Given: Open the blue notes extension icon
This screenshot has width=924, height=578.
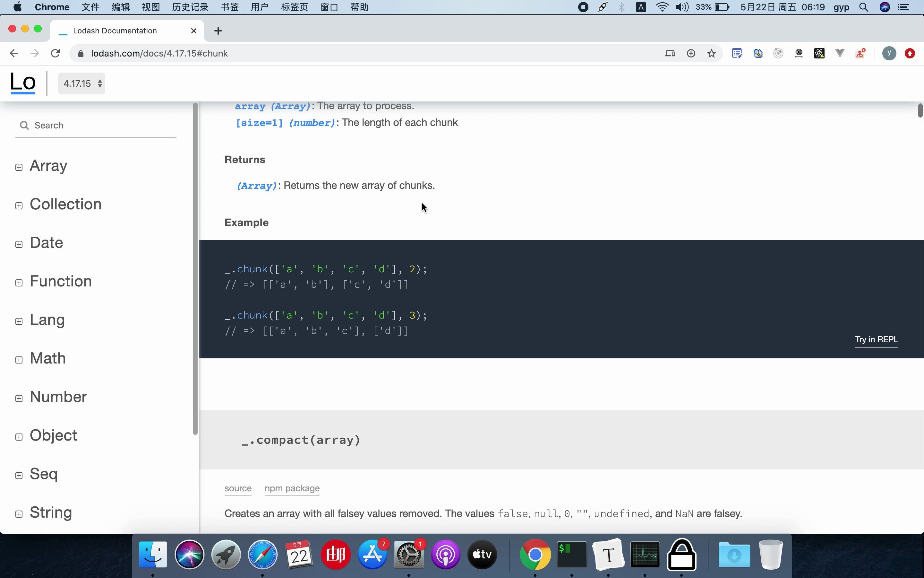Looking at the screenshot, I should coord(737,53).
